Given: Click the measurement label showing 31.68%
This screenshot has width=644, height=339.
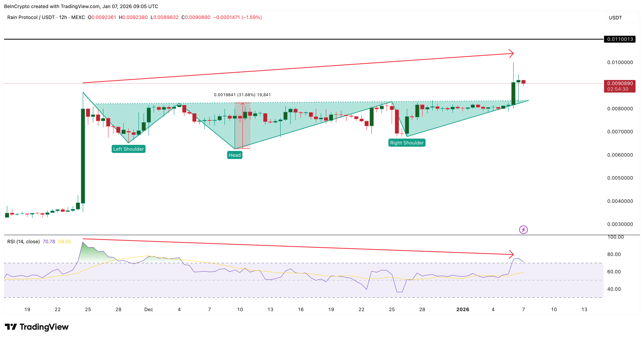Looking at the screenshot, I should coord(242,95).
